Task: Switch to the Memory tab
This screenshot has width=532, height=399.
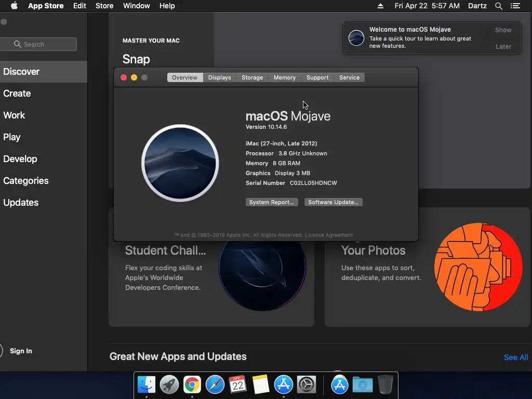Action: click(x=285, y=78)
